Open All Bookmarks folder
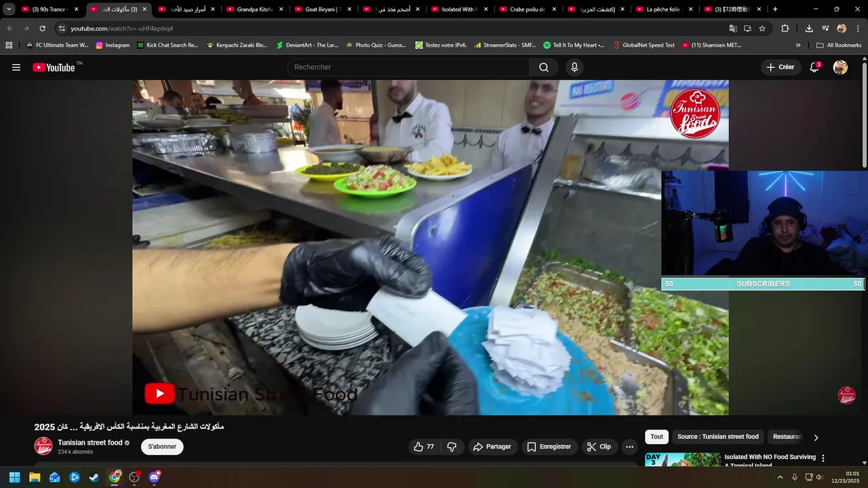The image size is (868, 488). point(839,45)
